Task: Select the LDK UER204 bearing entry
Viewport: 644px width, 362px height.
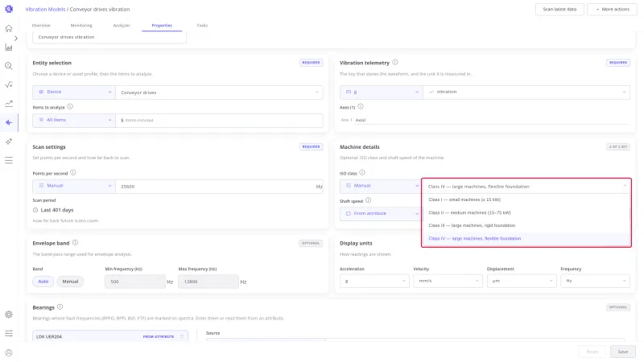Action: (110, 336)
